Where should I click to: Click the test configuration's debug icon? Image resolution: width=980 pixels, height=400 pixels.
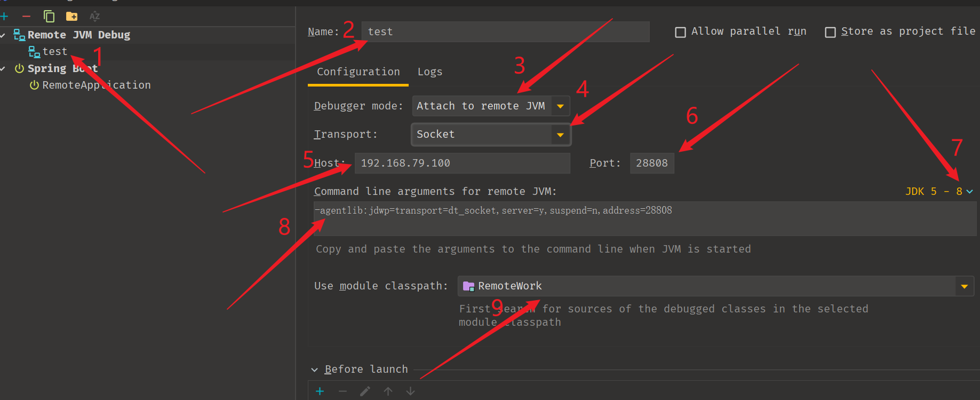pos(34,52)
